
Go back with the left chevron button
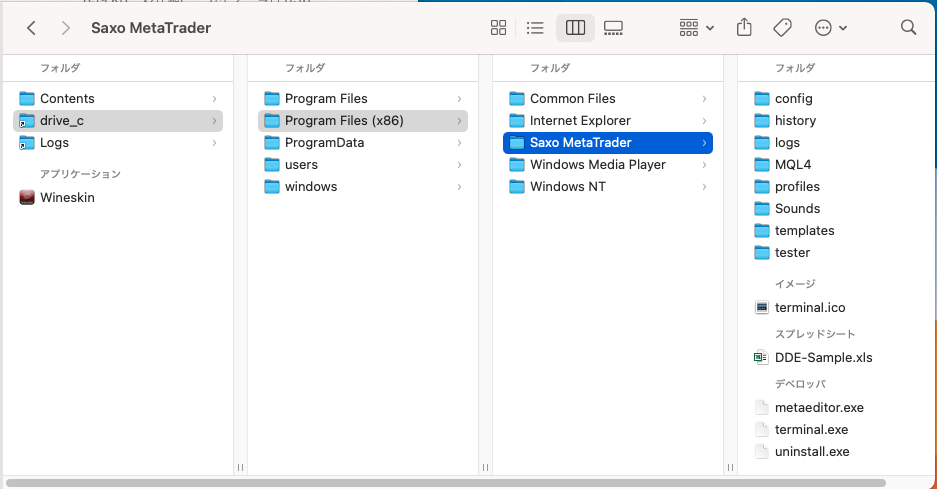tap(32, 27)
